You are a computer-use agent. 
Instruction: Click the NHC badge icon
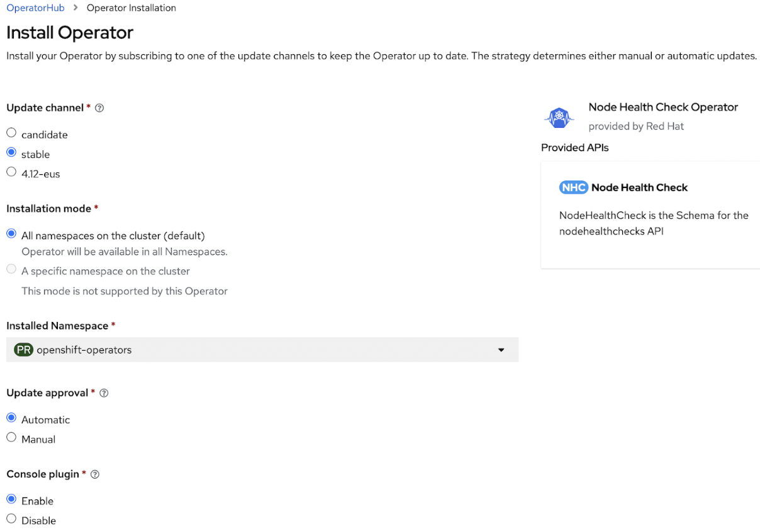coord(573,187)
